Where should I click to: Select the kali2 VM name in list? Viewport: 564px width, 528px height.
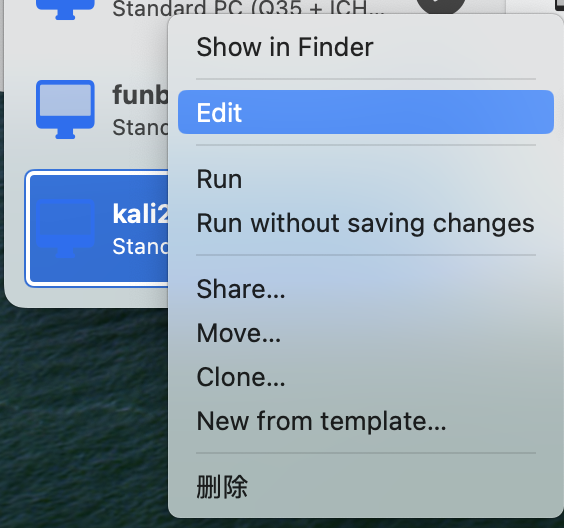[x=140, y=214]
